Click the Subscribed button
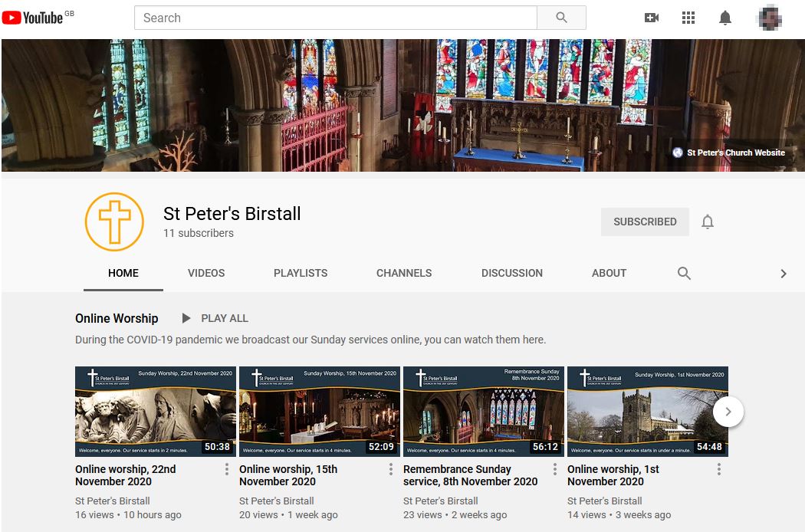Viewport: 805px width, 532px height. (645, 222)
